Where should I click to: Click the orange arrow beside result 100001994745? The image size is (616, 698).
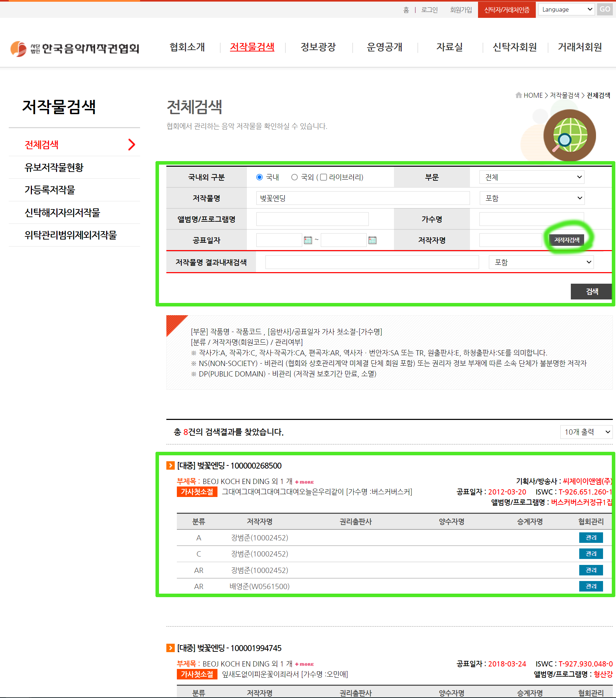(171, 648)
